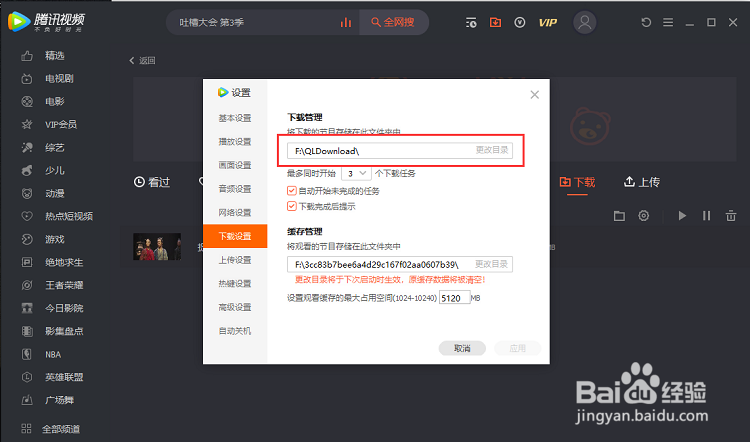The height and width of the screenshot is (442, 750).
Task: Click the 5120 MB cache size field
Action: tap(454, 298)
